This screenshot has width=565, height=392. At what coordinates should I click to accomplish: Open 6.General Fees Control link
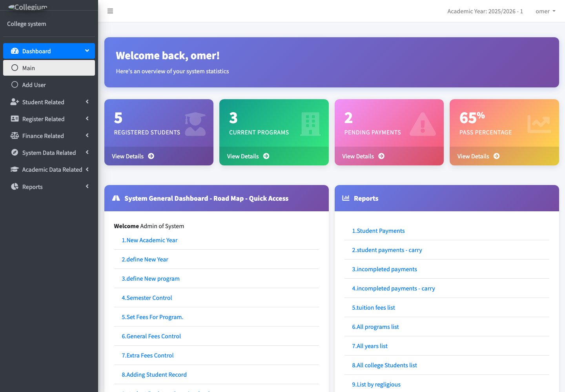(x=151, y=336)
